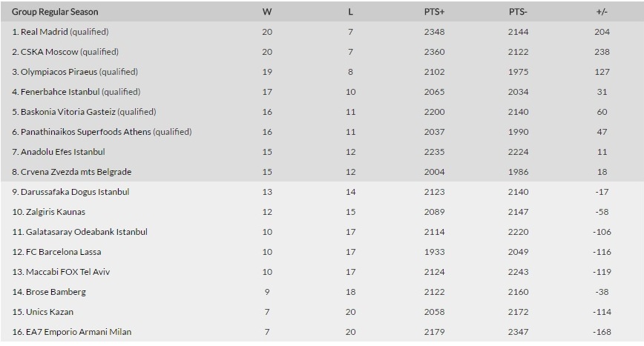Sort table by PTS+ column header
644x346 pixels.
point(433,13)
